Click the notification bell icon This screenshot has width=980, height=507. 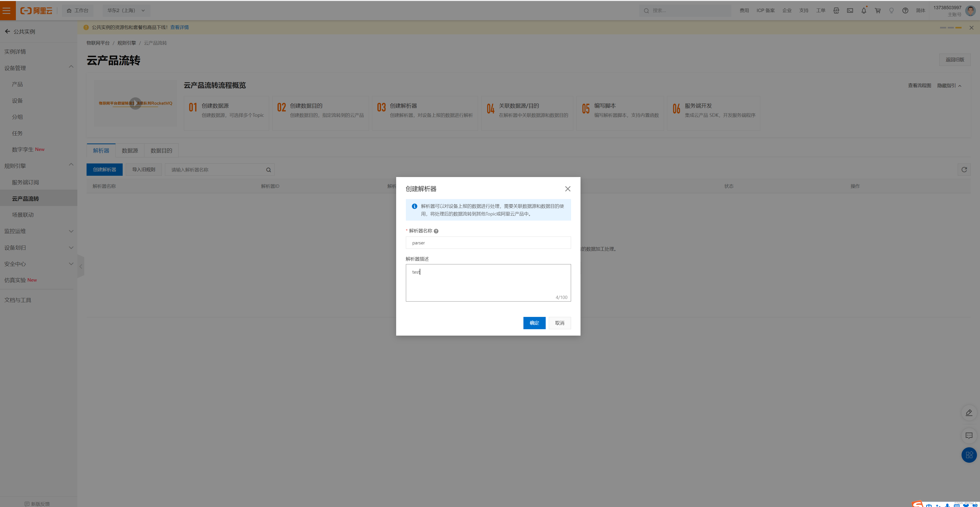[863, 11]
